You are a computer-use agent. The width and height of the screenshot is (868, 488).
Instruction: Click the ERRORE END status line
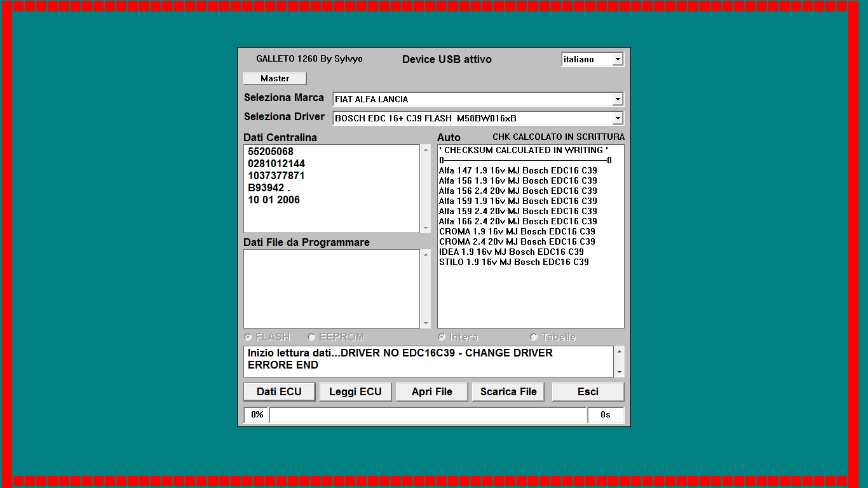(283, 365)
